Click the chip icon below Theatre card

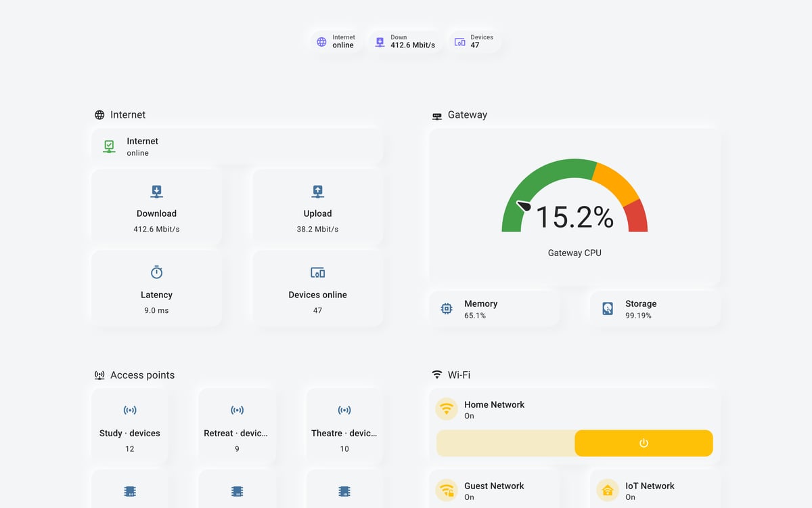point(344,491)
